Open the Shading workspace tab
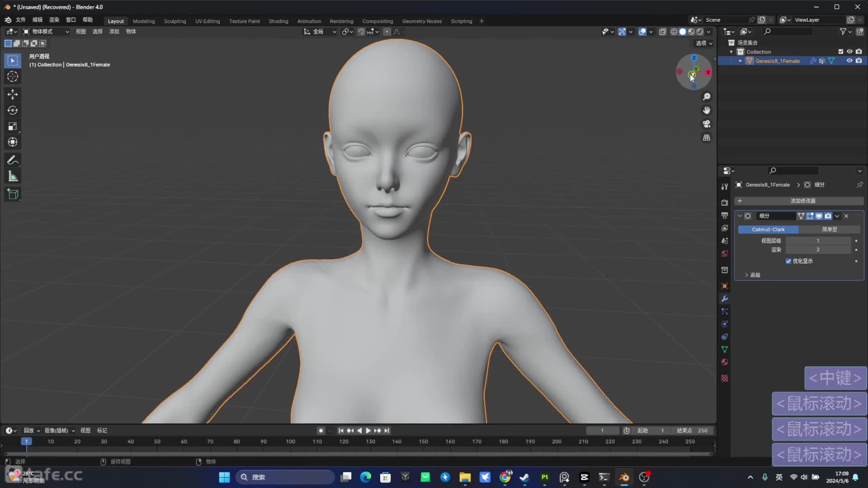This screenshot has height=488, width=868. 278,21
